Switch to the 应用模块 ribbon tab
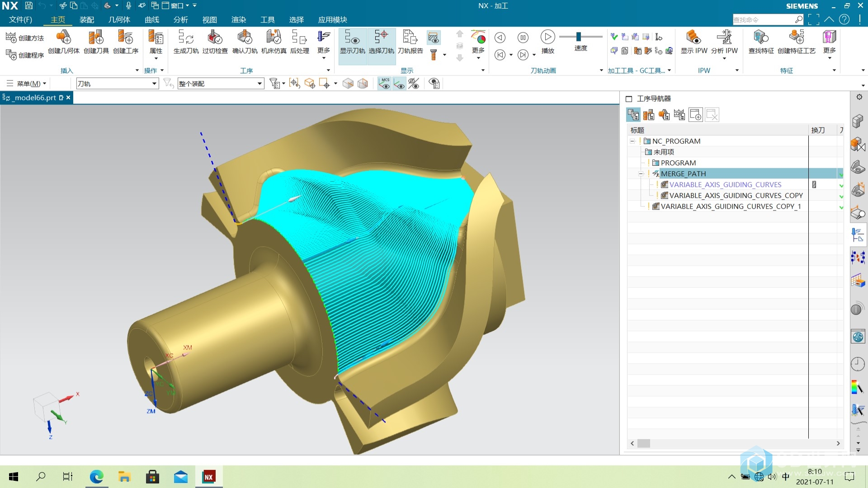 click(333, 19)
